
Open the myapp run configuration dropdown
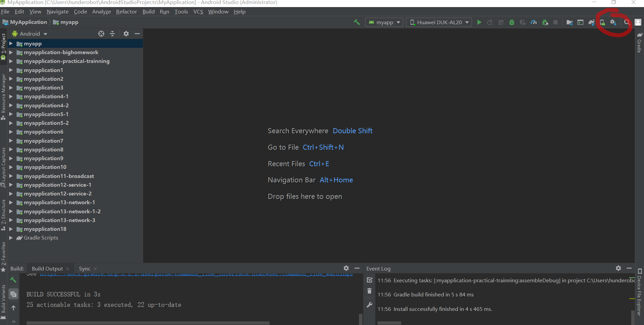tap(384, 22)
